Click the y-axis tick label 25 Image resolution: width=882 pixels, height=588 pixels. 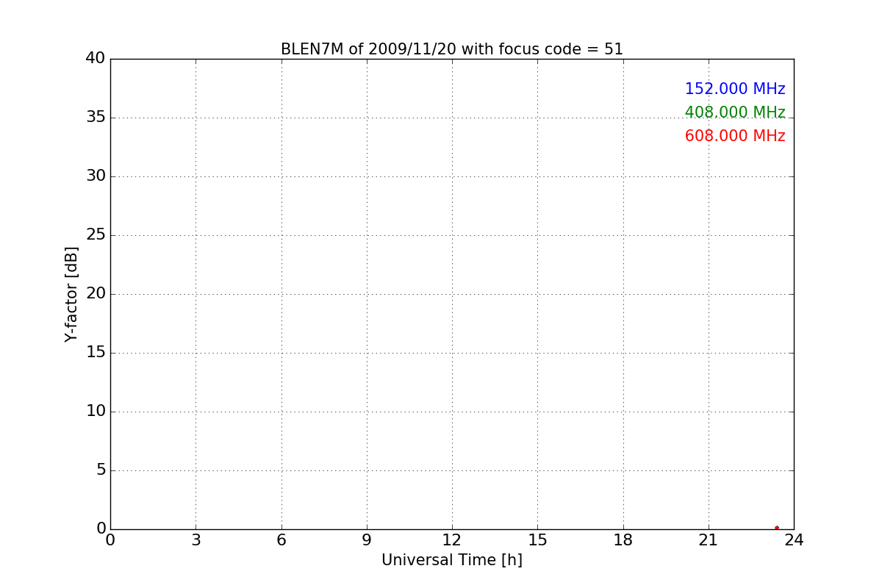[96, 234]
